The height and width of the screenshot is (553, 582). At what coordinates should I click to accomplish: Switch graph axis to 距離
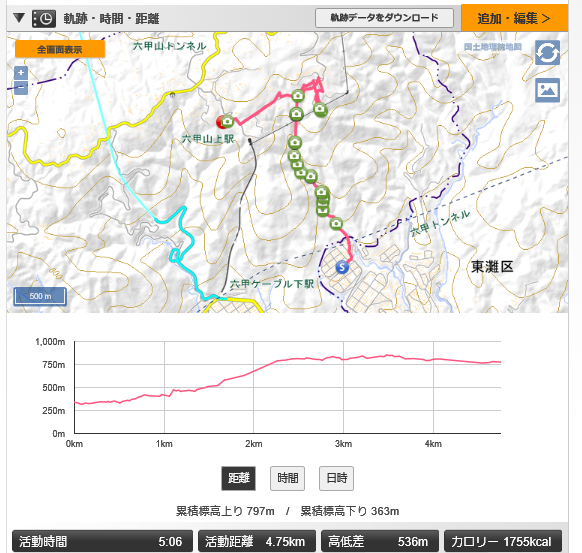point(239,478)
